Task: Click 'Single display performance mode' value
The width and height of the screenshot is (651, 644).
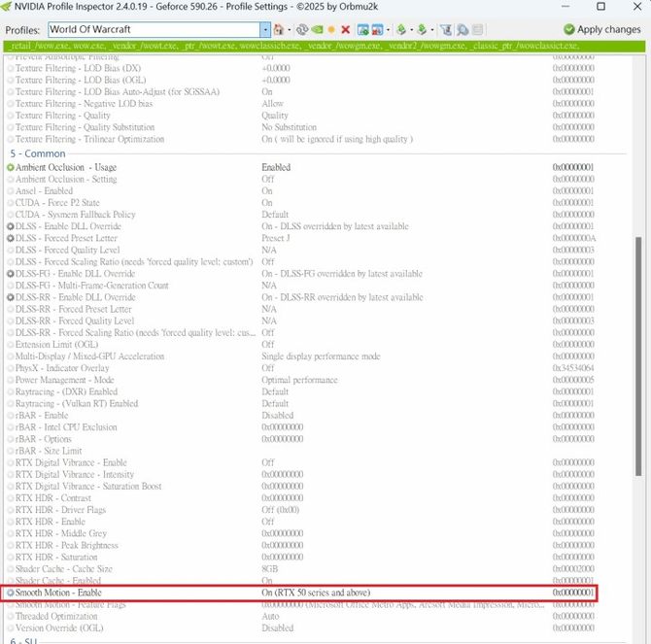Action: click(321, 356)
